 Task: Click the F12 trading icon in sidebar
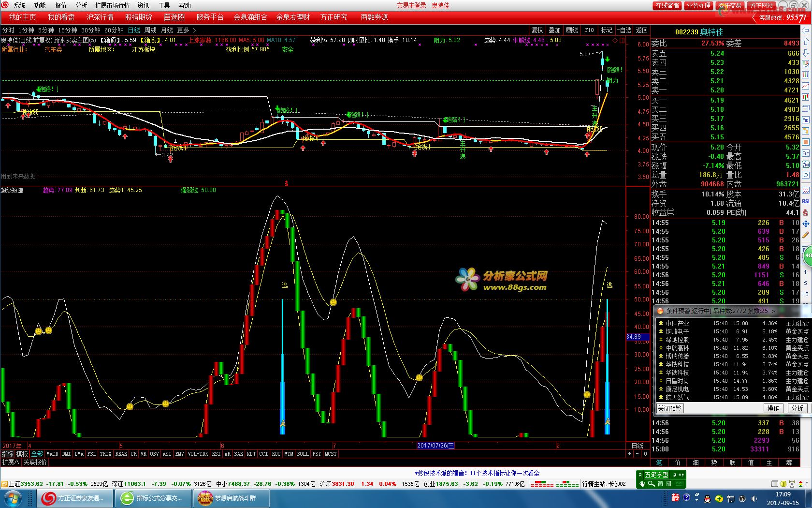pos(806,153)
